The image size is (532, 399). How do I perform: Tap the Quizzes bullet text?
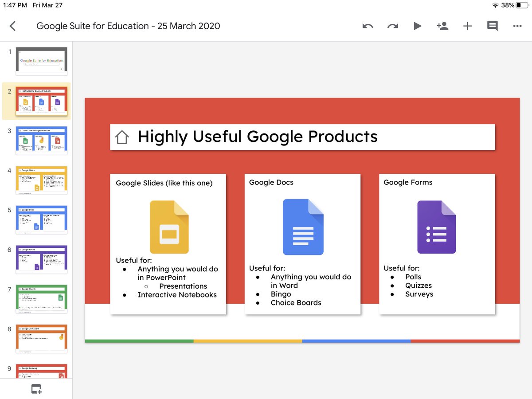point(419,286)
